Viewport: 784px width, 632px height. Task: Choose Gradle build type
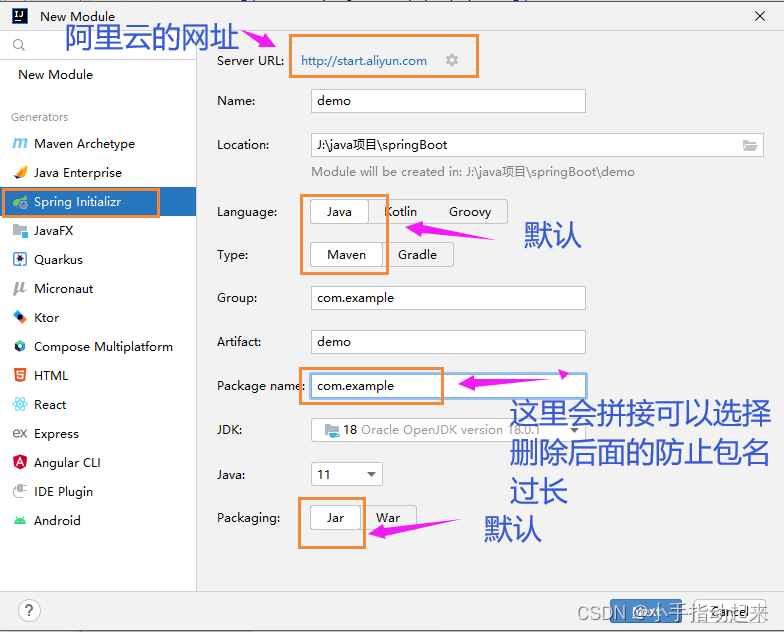tap(418, 254)
